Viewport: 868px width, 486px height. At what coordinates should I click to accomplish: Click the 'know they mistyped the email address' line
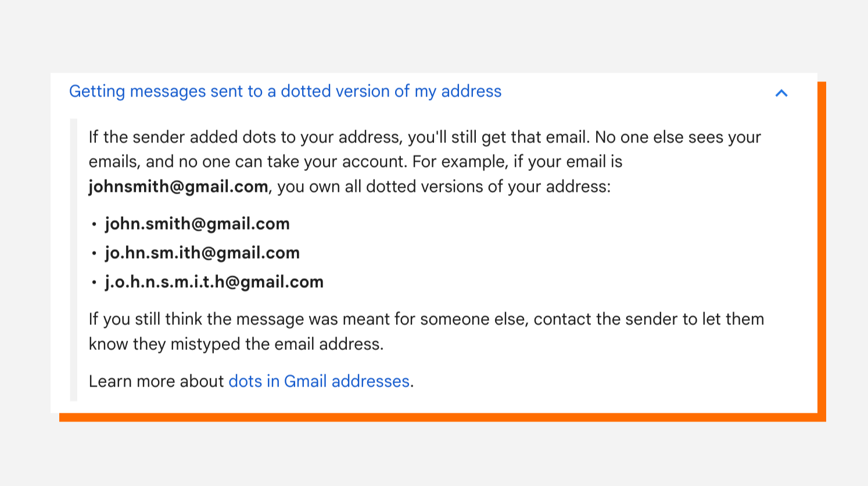point(236,344)
